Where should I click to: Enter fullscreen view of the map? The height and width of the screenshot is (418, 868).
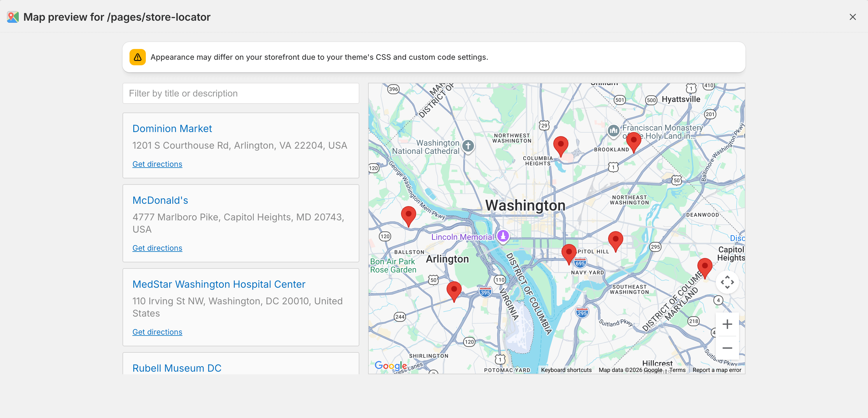pyautogui.click(x=727, y=282)
